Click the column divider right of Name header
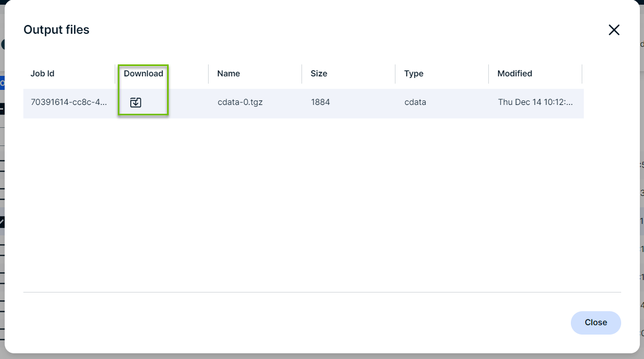 pyautogui.click(x=302, y=74)
